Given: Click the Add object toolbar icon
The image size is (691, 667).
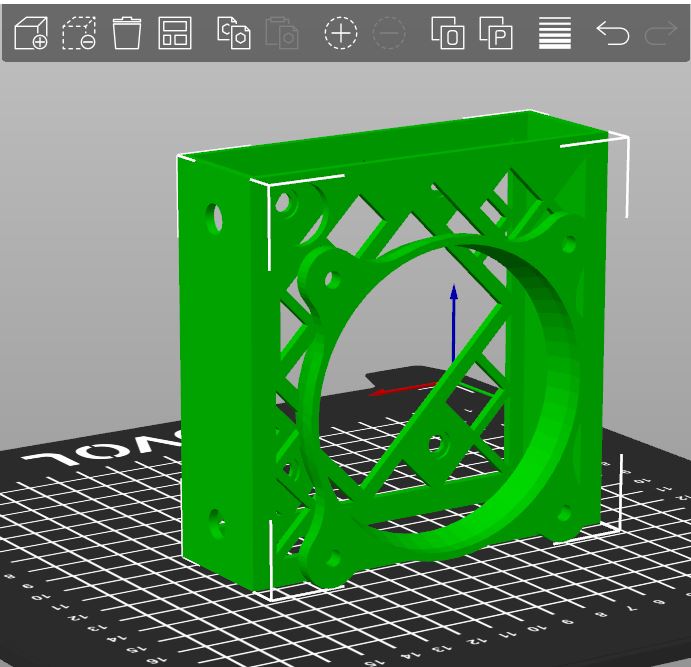Looking at the screenshot, I should coord(30,33).
